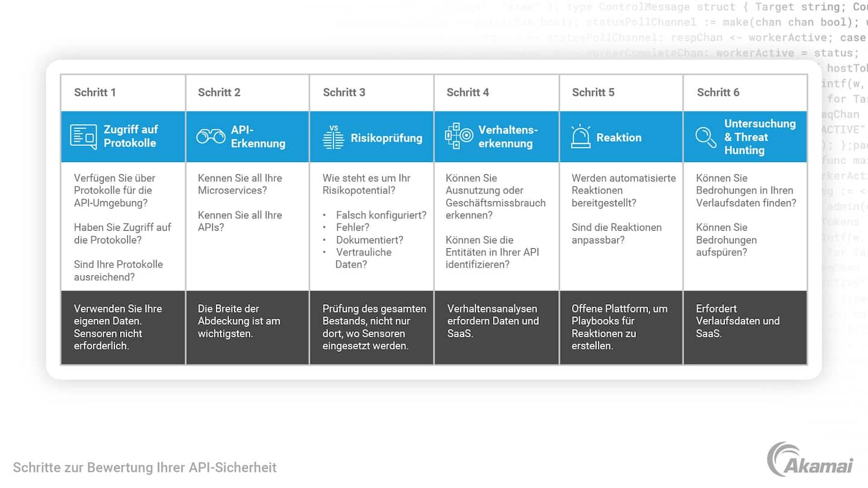The width and height of the screenshot is (868, 488).
Task: Click the VS comparison icon for Risikoprüfung
Action: [x=333, y=137]
